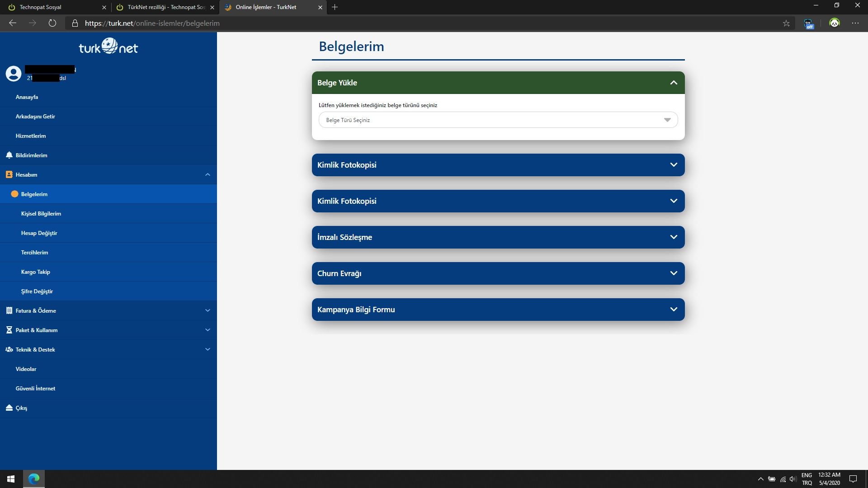
Task: Go to Anasayfa link in sidebar
Action: tap(27, 97)
